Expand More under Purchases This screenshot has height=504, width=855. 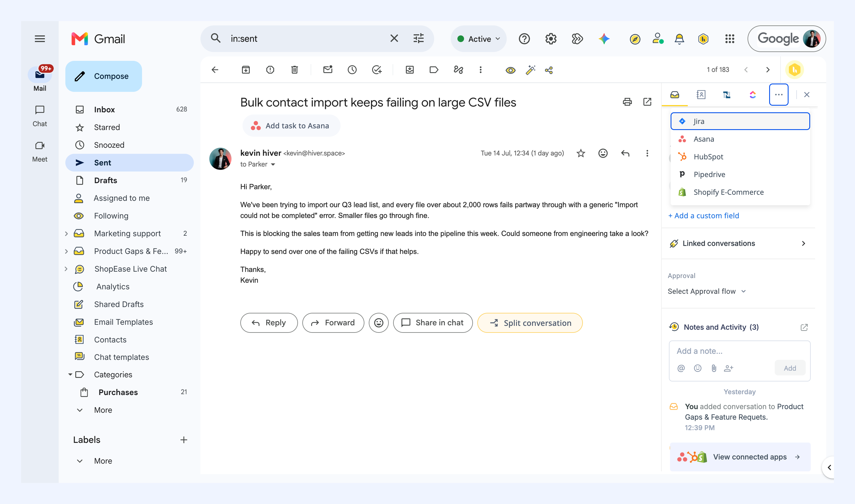click(x=103, y=410)
